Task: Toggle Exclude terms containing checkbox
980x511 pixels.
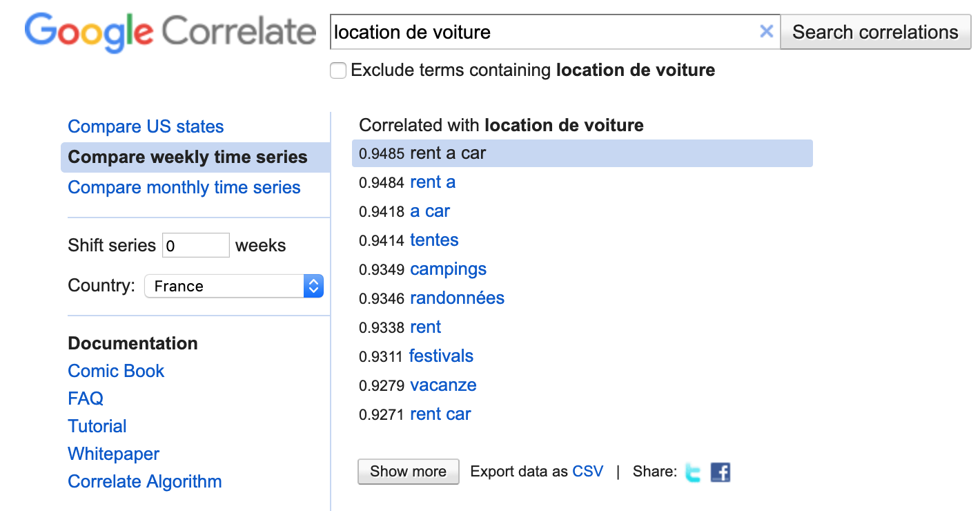Action: coord(338,70)
